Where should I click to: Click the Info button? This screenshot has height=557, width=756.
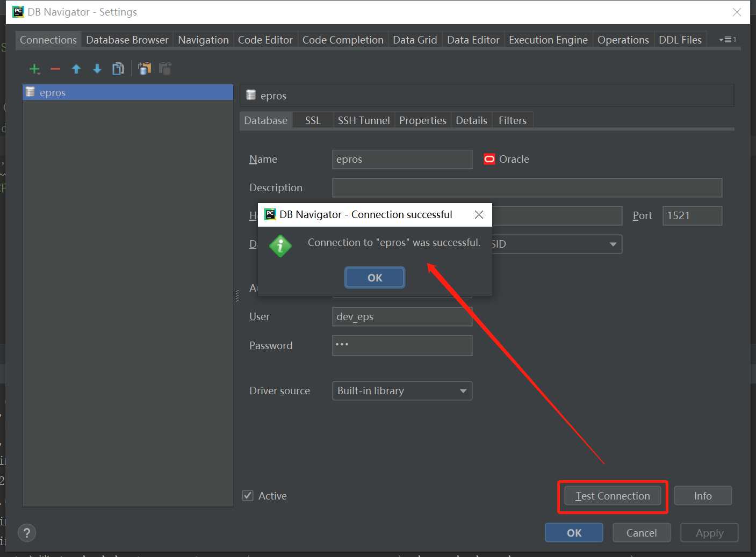[703, 496]
